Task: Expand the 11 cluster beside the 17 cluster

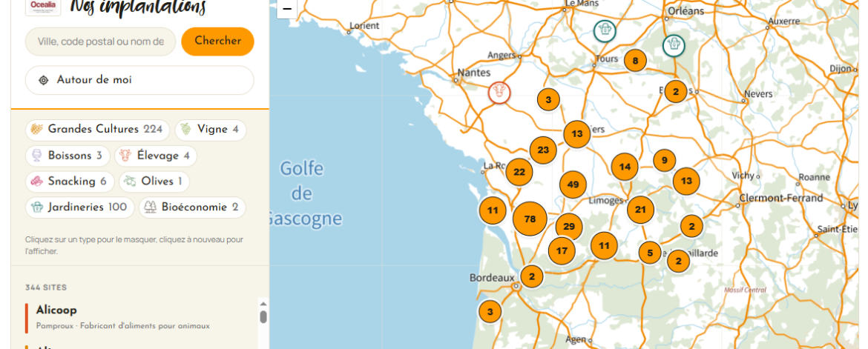Action: pos(604,246)
